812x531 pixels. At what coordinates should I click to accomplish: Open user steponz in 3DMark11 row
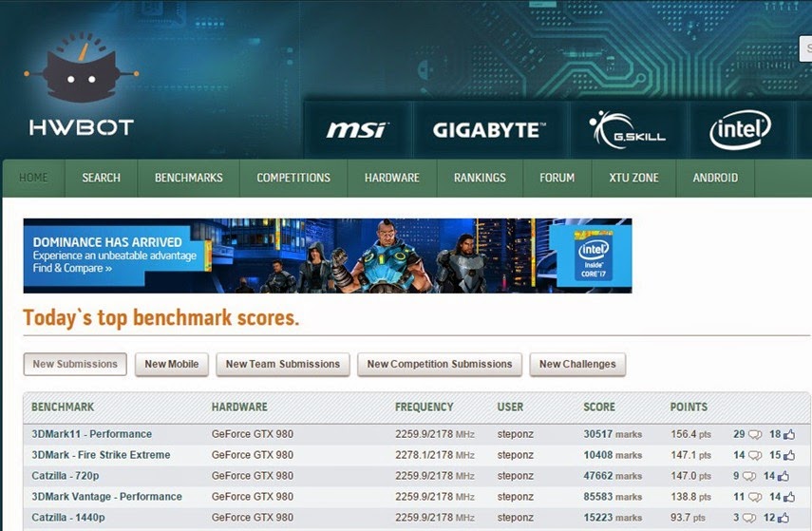(516, 434)
